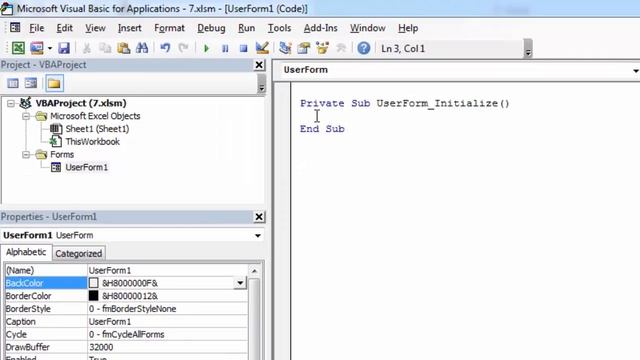
Task: Open the Add-Ins menu
Action: tap(320, 28)
